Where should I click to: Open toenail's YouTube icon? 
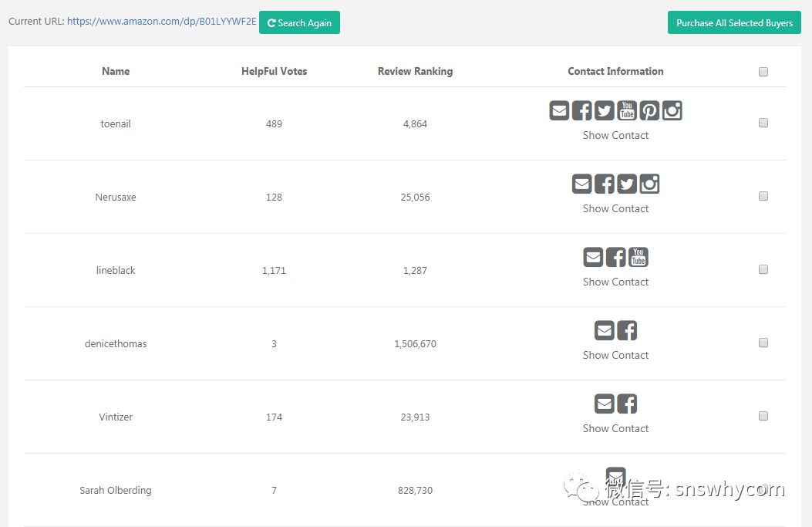coord(627,110)
